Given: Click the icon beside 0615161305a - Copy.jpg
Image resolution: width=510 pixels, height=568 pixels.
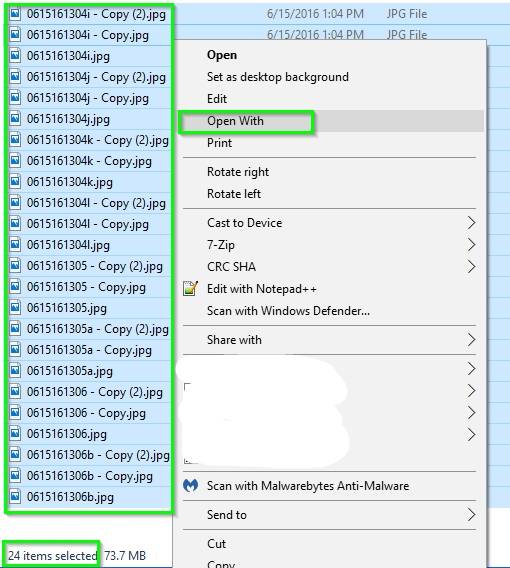Looking at the screenshot, I should coord(15,350).
